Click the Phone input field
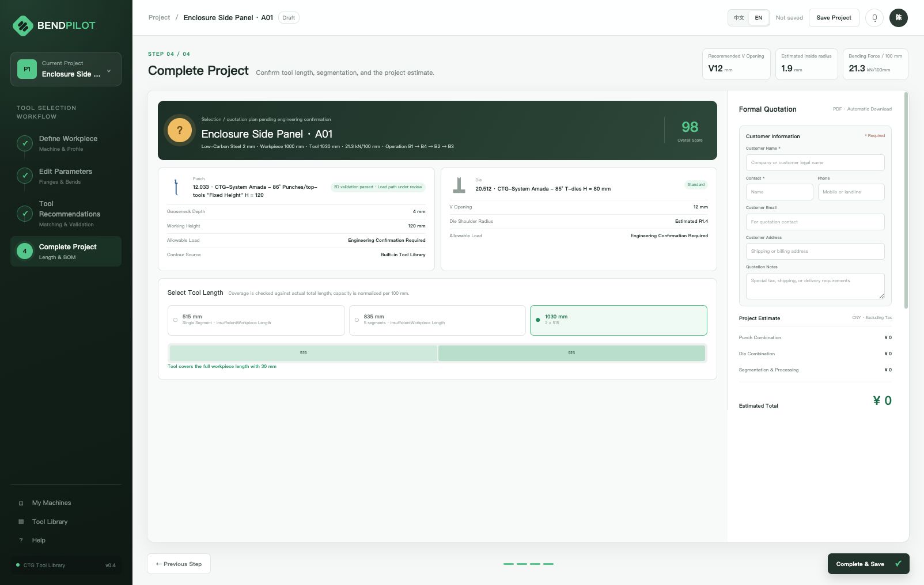 pyautogui.click(x=851, y=192)
